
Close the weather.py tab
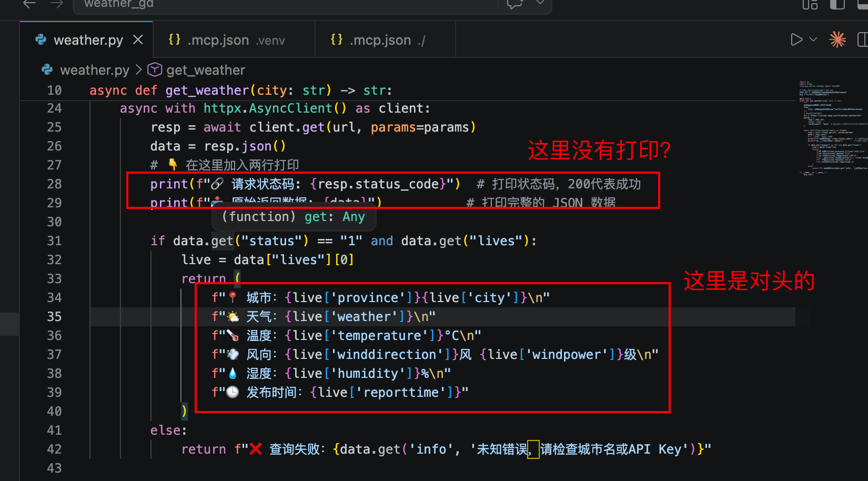click(138, 40)
